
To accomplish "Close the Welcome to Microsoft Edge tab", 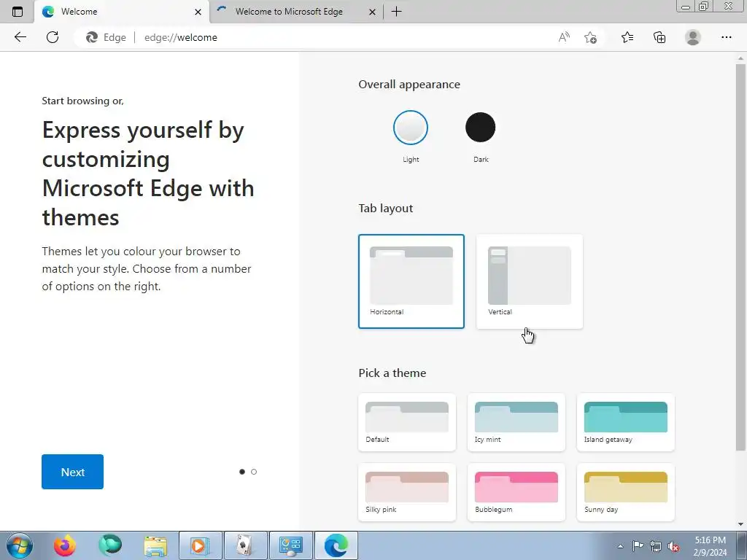I will [373, 12].
